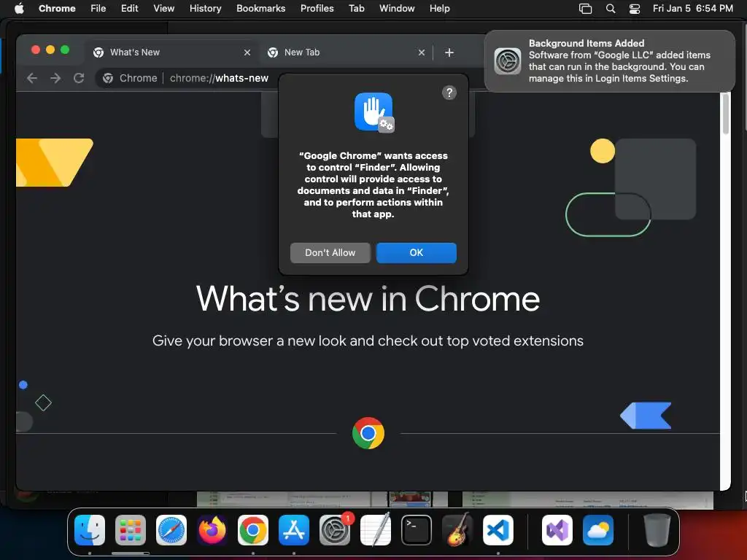Open the weather cloud app in the Dock
This screenshot has height=560, width=747.
click(598, 530)
